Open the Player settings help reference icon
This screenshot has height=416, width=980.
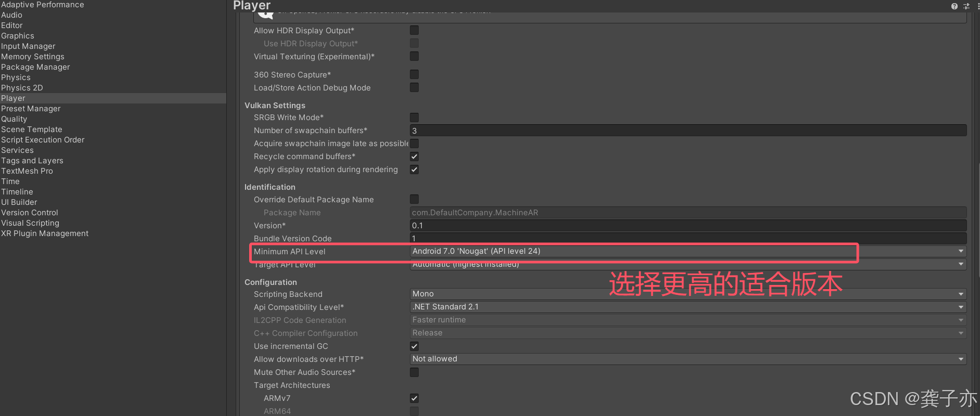(955, 6)
